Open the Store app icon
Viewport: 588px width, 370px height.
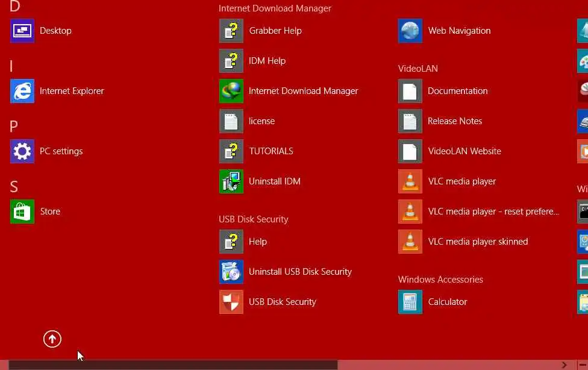[22, 212]
